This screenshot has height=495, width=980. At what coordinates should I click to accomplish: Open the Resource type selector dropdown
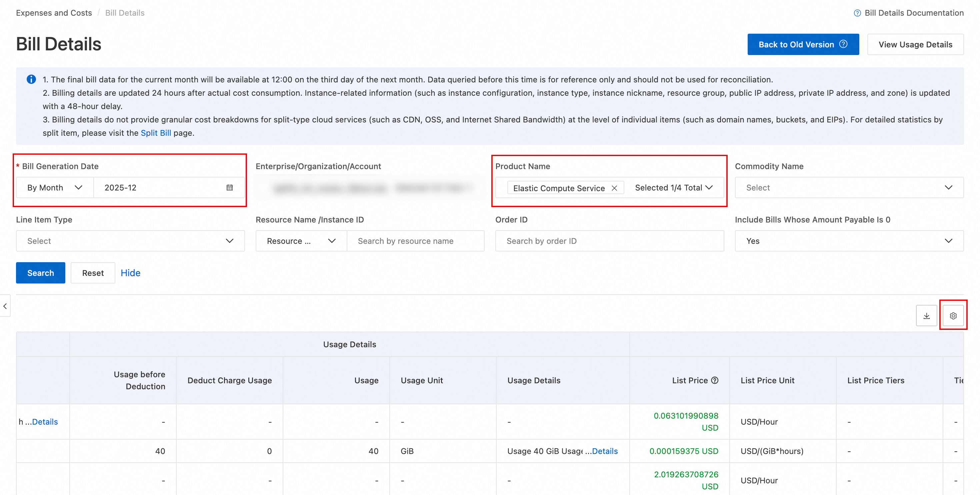click(301, 240)
